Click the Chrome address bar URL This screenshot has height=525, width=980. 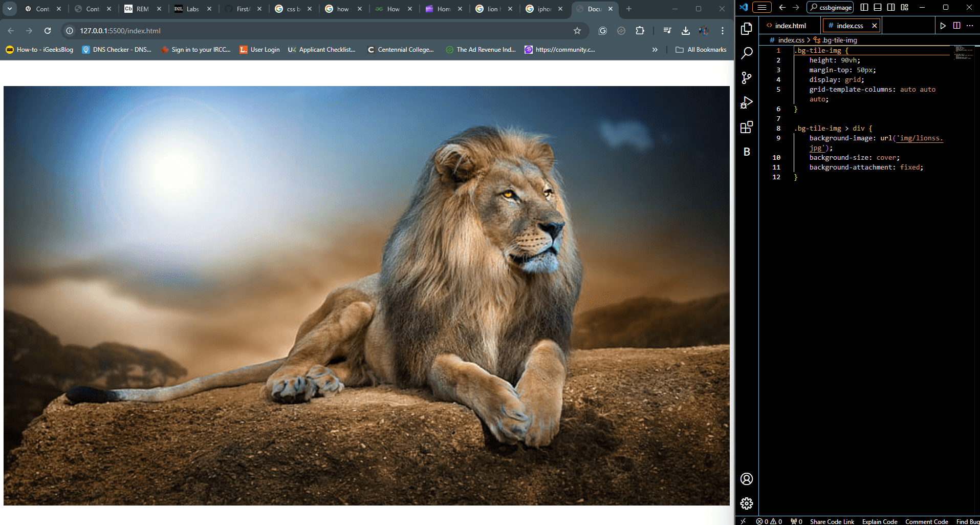(x=120, y=31)
